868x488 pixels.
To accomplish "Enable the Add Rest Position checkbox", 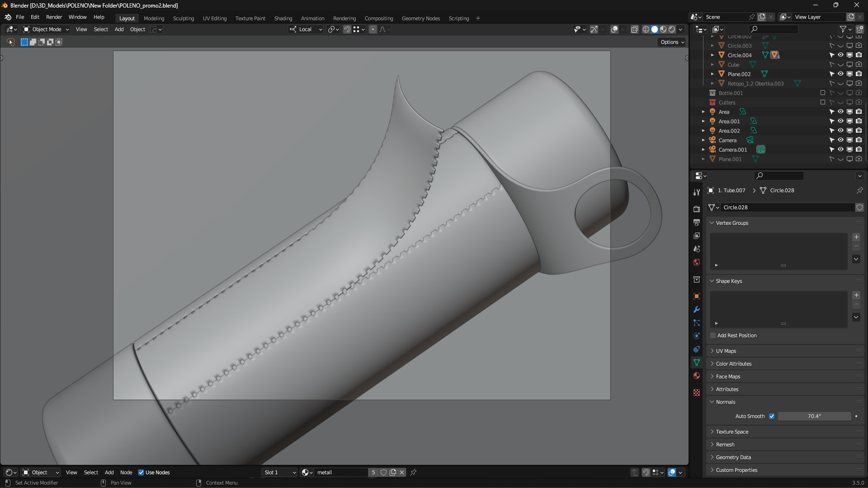I will tap(713, 335).
